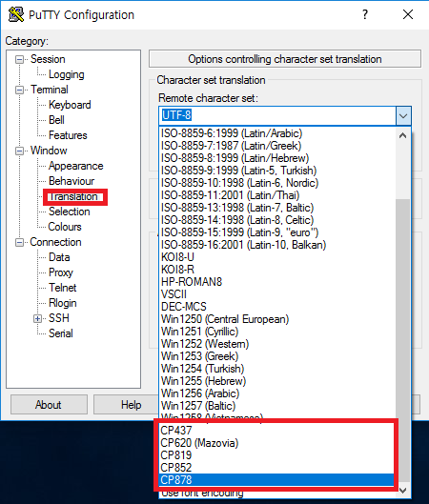
Task: Pick CP852 from the list
Action: (x=276, y=468)
